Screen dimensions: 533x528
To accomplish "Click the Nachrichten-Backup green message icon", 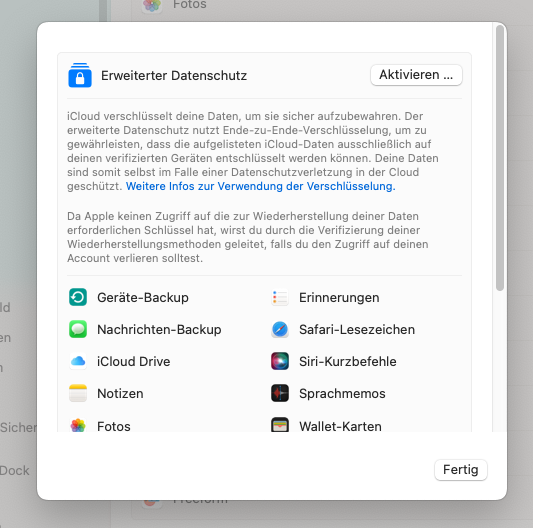I will [78, 329].
